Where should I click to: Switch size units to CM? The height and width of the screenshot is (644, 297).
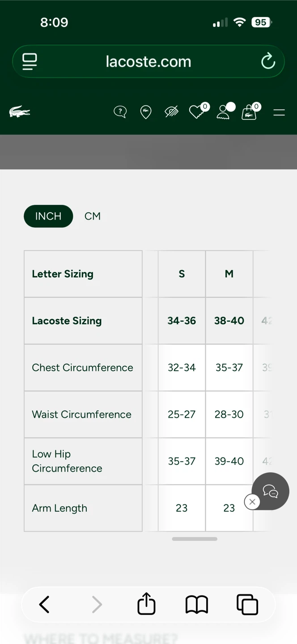[93, 216]
